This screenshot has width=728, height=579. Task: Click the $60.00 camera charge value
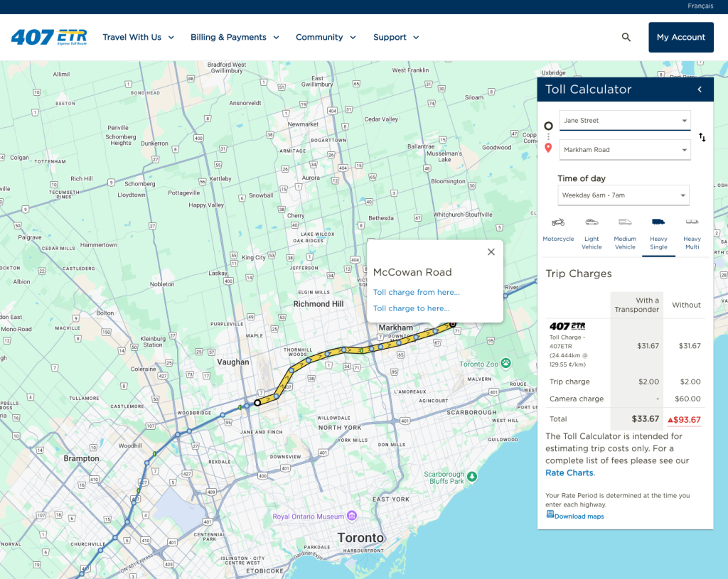coord(687,399)
